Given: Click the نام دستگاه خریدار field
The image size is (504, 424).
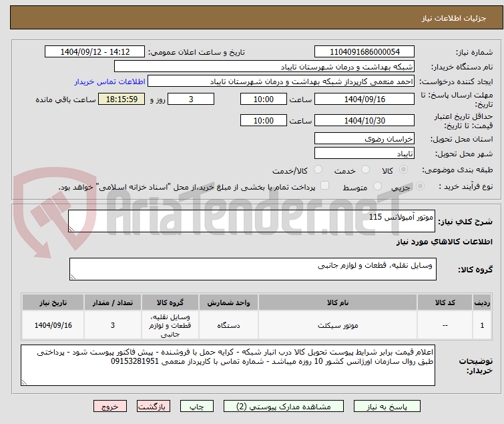Looking at the screenshot, I should 264,67.
